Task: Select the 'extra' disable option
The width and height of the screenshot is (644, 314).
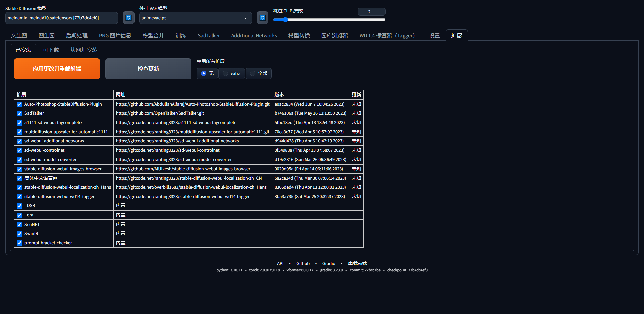Action: [226, 73]
